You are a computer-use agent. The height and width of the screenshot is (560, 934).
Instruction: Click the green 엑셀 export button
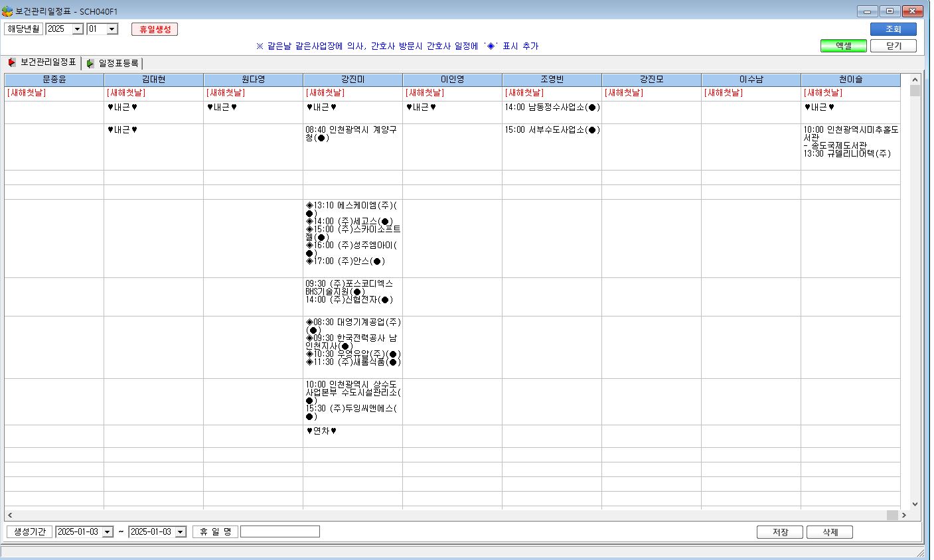pos(844,46)
